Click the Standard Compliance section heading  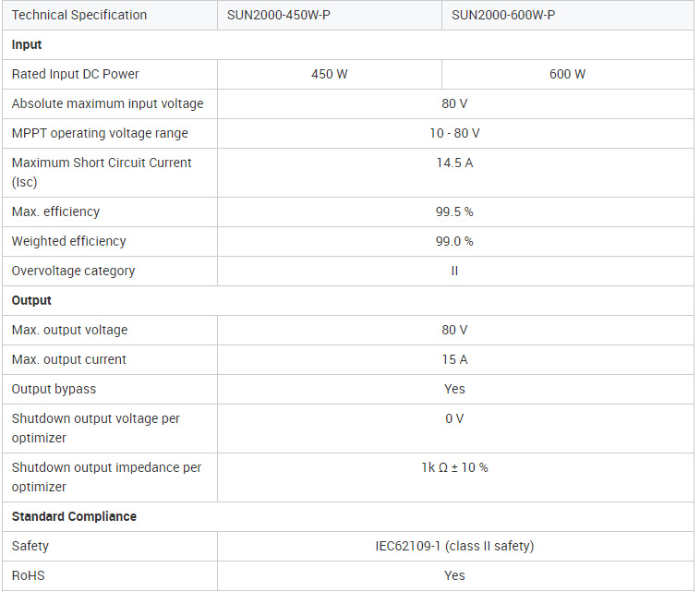coord(74,516)
